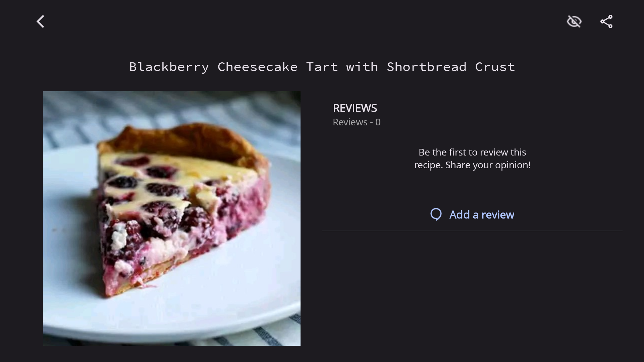644x362 pixels.
Task: Click the word Blackberry in the title
Action: tap(169, 67)
